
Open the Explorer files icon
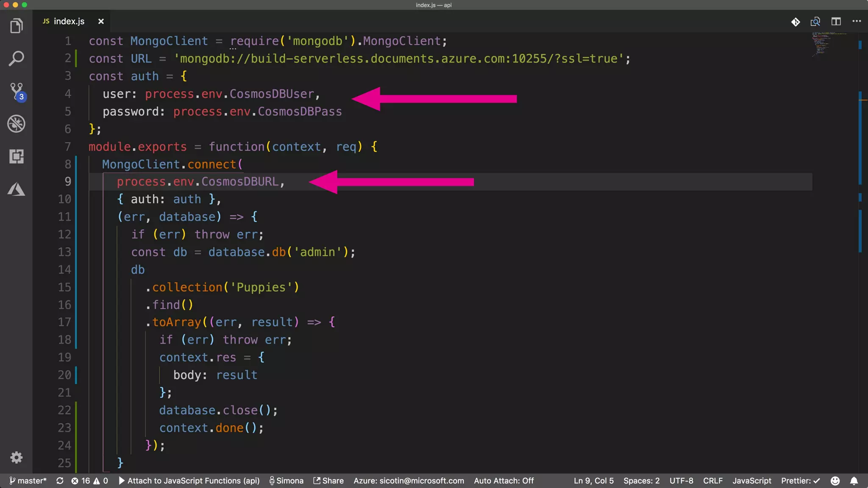point(16,26)
